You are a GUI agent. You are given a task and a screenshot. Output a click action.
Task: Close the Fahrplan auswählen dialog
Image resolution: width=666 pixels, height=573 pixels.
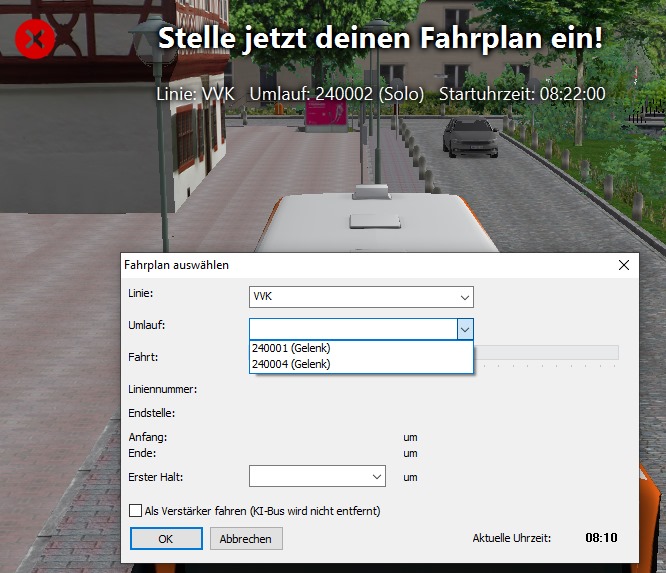(x=624, y=265)
